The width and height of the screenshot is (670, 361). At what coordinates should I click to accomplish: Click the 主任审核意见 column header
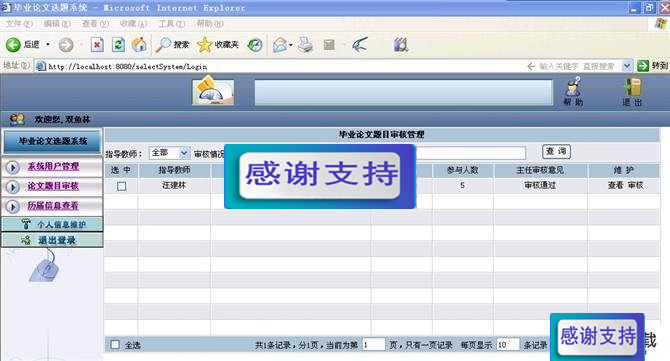pyautogui.click(x=540, y=170)
